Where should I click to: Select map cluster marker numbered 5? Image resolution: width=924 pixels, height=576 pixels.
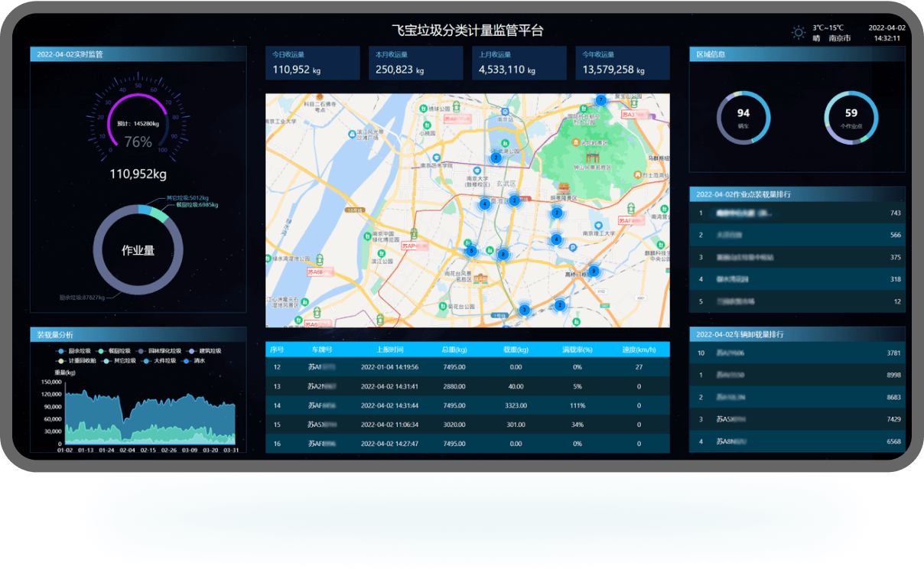471,250
